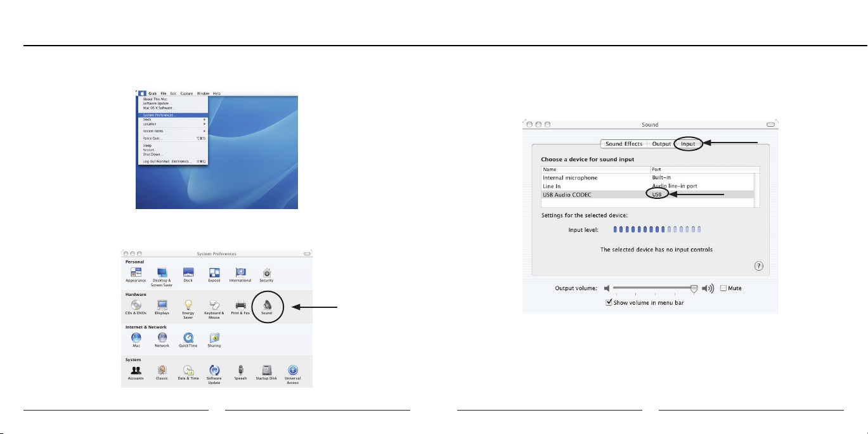The width and height of the screenshot is (868, 434).
Task: Open the Classic preference pane
Action: click(x=162, y=372)
